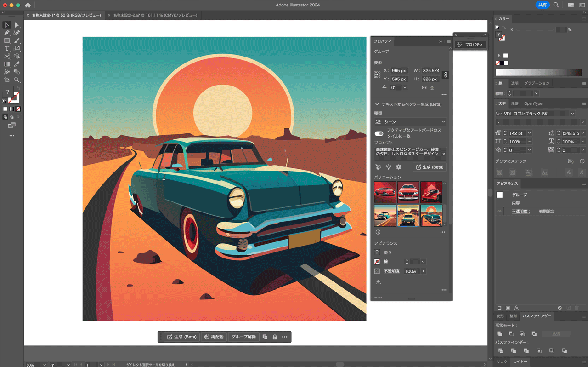Select the Eyedropper tool
This screenshot has height=367, width=588.
point(16,63)
